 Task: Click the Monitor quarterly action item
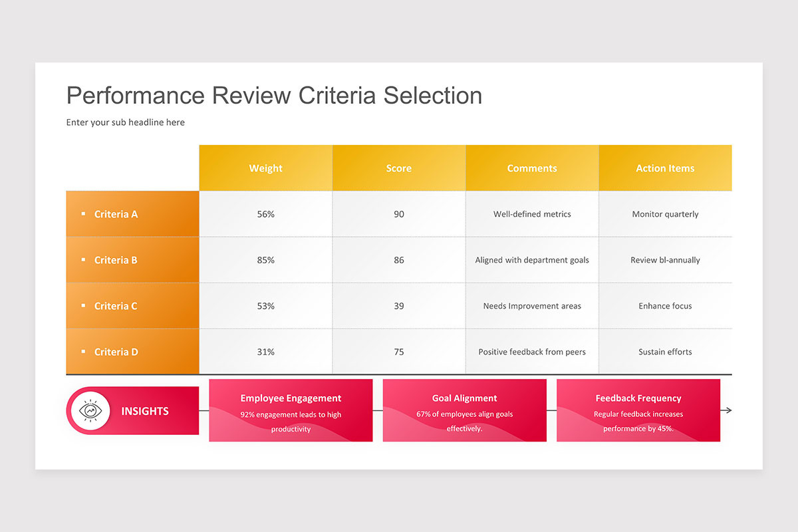tap(665, 213)
